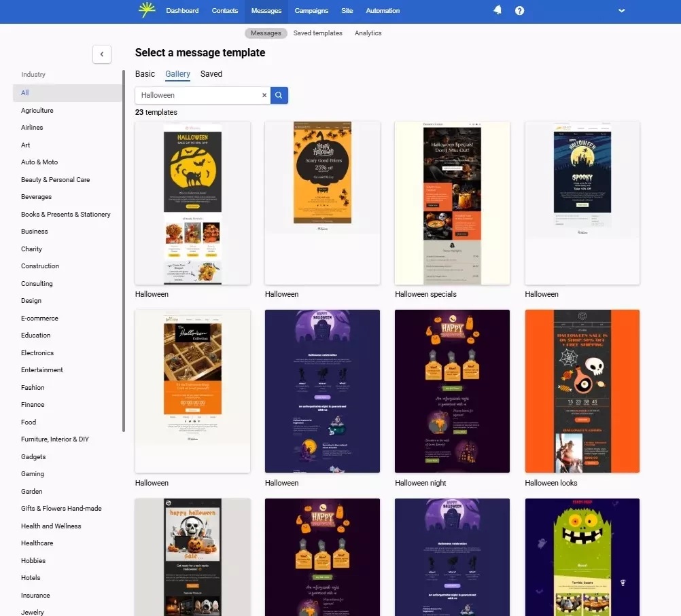Switch to Saved templates tab

tap(317, 33)
